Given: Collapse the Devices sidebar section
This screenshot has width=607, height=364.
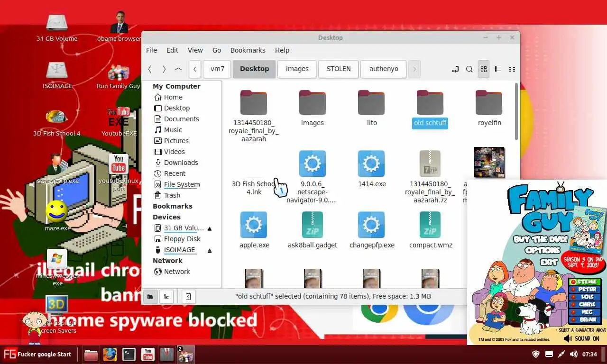Looking at the screenshot, I should coord(166,217).
